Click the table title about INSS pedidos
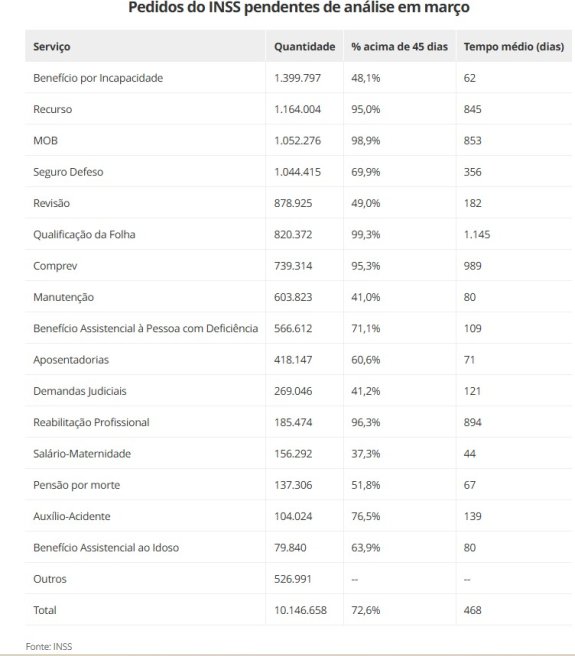The height and width of the screenshot is (656, 575). [299, 7]
